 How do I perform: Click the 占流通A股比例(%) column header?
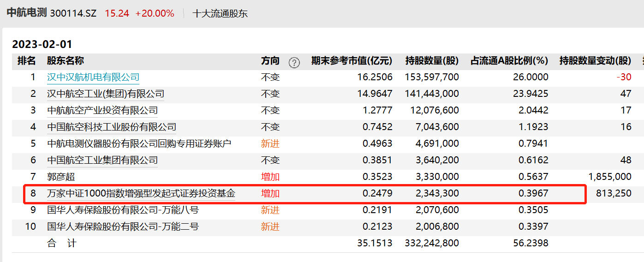[x=509, y=61]
